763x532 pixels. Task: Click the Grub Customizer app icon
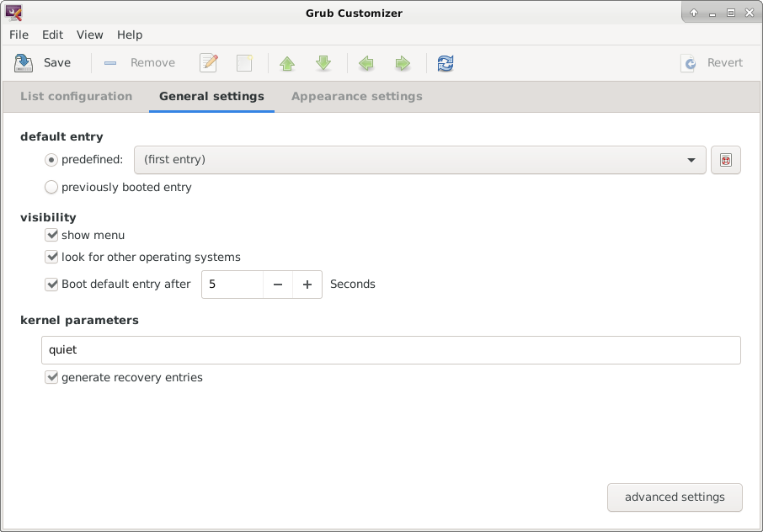coord(13,13)
